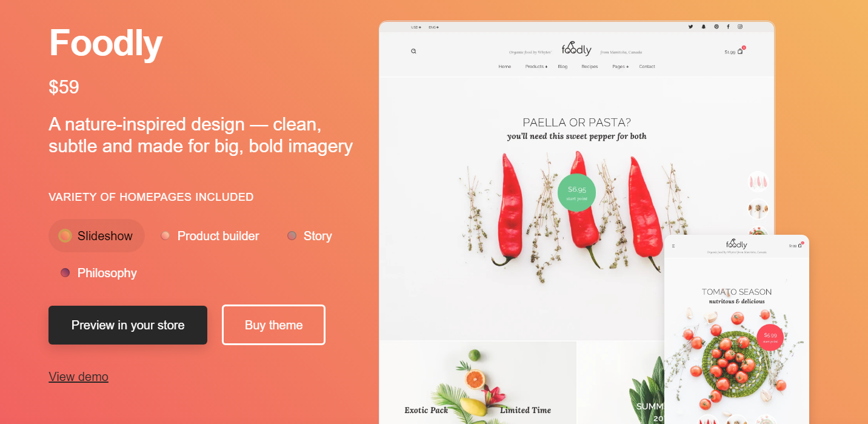Open the Facebook icon in preview header

click(x=728, y=27)
